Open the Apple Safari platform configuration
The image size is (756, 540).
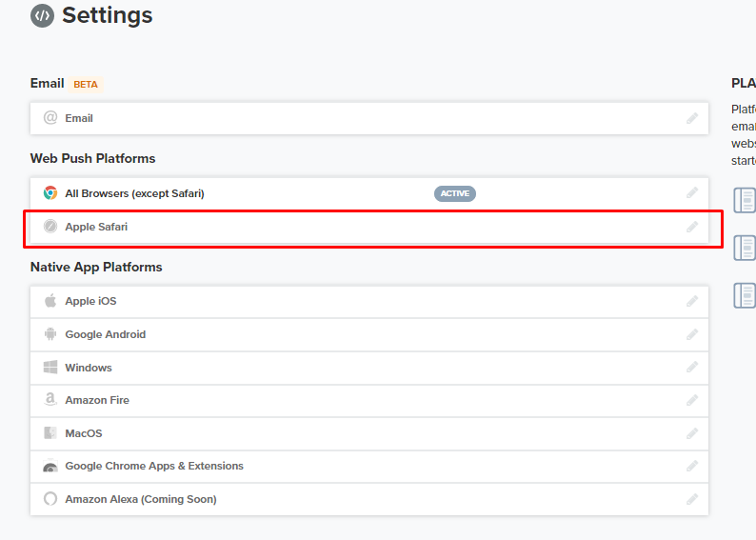[96, 227]
